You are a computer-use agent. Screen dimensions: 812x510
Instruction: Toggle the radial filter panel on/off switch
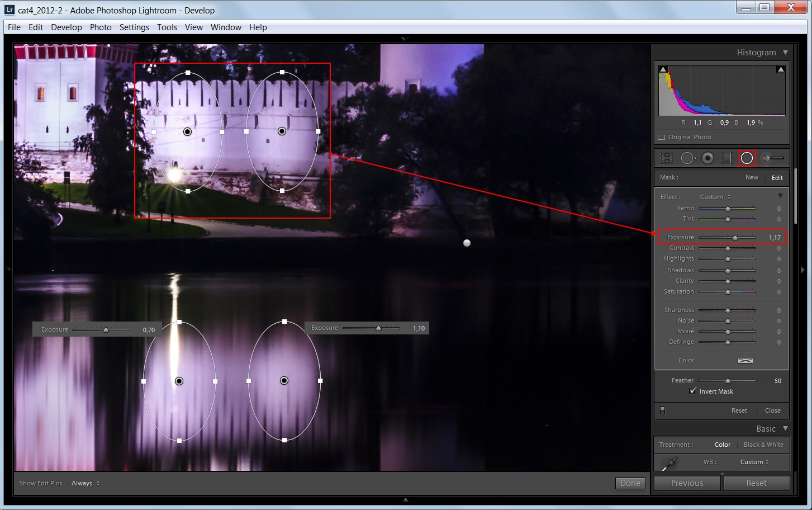pyautogui.click(x=663, y=410)
